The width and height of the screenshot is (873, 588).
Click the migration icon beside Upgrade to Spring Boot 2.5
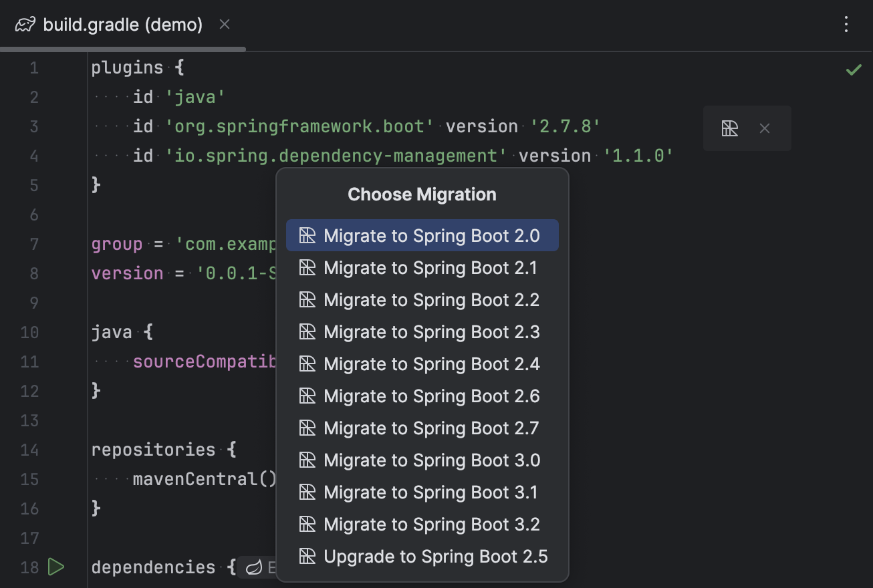[x=307, y=556]
